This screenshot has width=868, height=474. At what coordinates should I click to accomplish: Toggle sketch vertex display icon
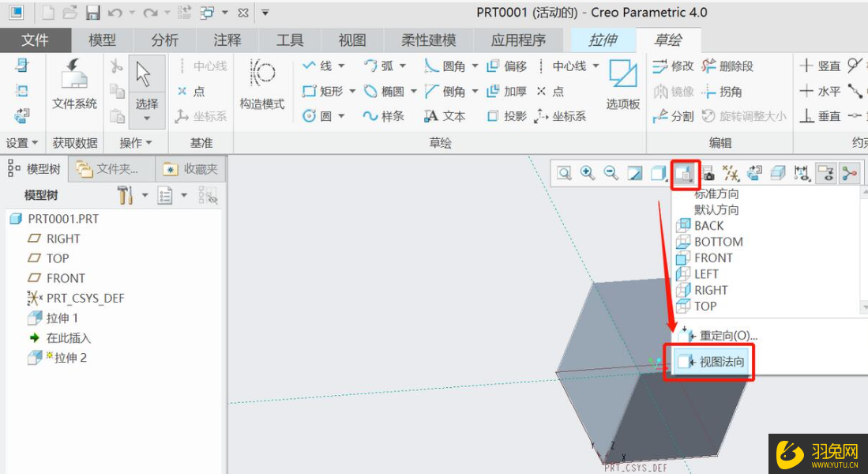pos(849,173)
